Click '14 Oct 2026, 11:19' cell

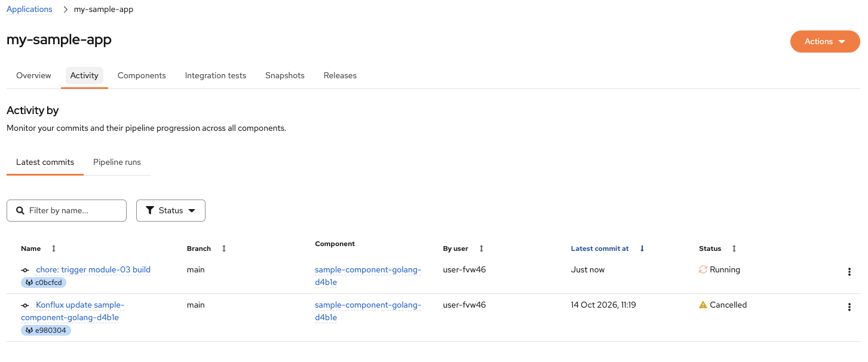(603, 305)
